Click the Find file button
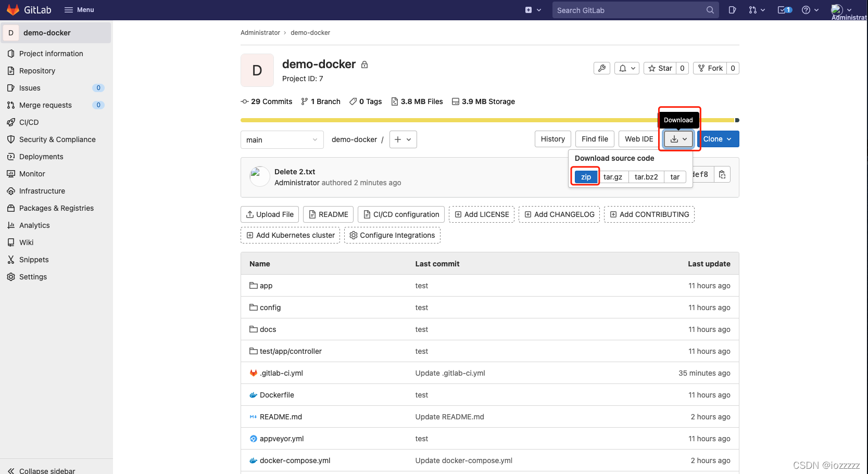868x474 pixels. click(x=595, y=139)
